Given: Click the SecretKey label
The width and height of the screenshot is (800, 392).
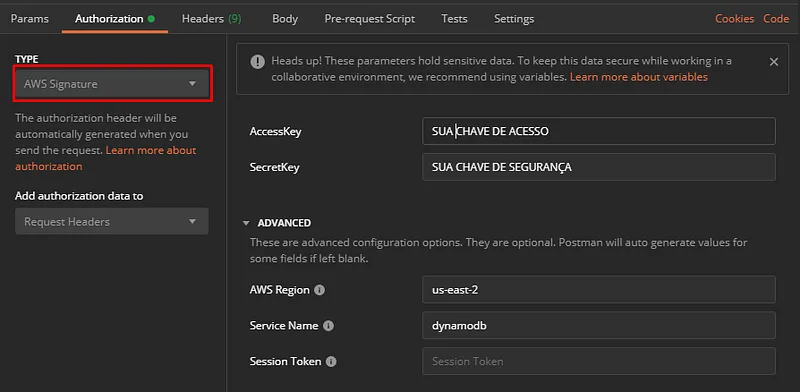Looking at the screenshot, I should (x=274, y=167).
